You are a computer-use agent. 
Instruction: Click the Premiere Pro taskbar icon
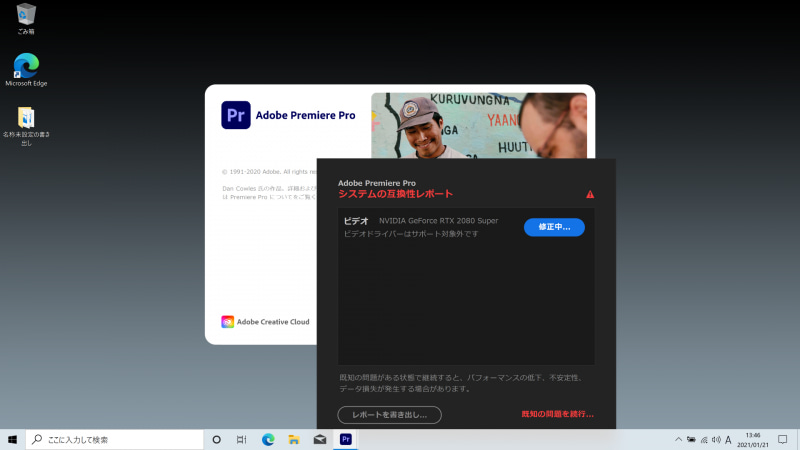pyautogui.click(x=345, y=439)
